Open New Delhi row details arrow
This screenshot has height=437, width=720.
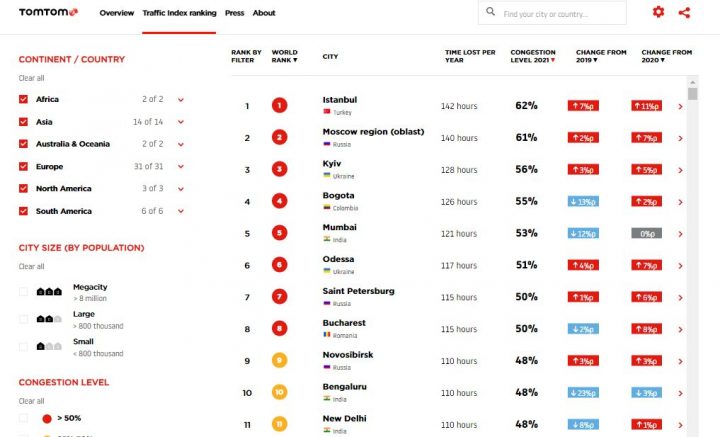pos(680,425)
